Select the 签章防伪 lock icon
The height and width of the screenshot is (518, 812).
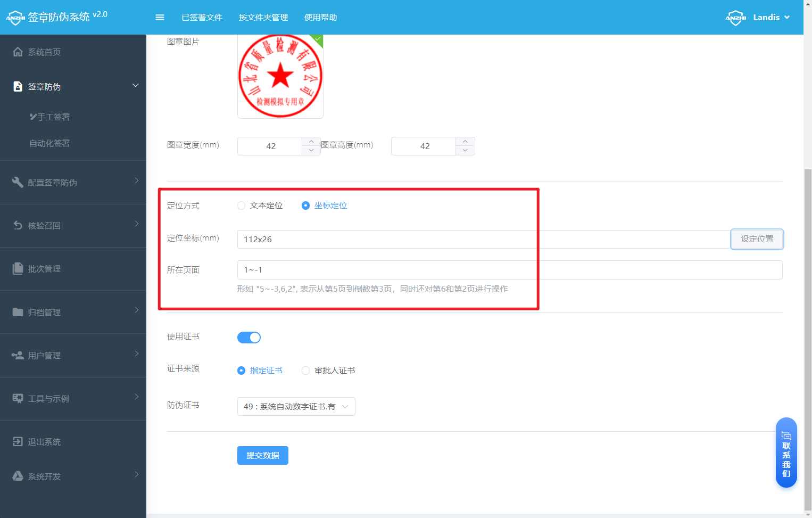tap(18, 86)
